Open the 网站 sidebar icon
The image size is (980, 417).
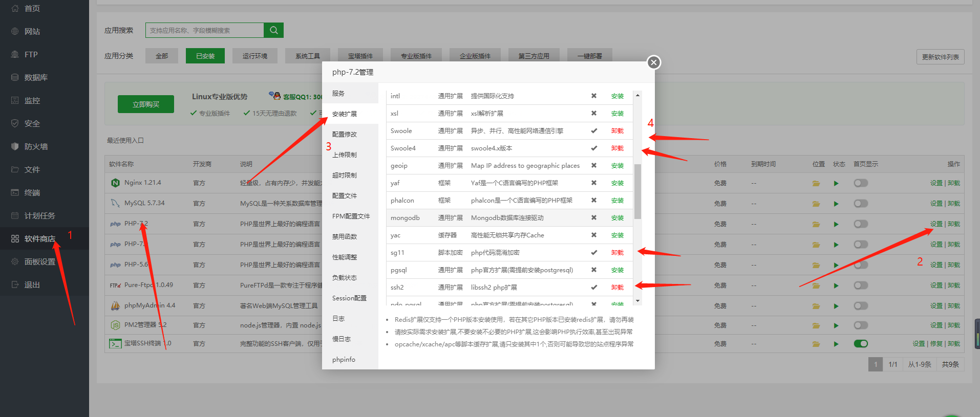pos(15,31)
